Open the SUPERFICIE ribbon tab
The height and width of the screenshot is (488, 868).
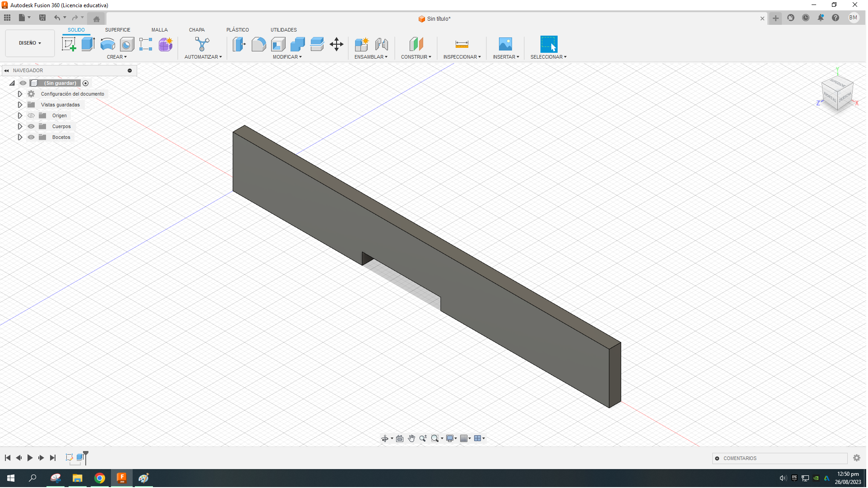[118, 30]
